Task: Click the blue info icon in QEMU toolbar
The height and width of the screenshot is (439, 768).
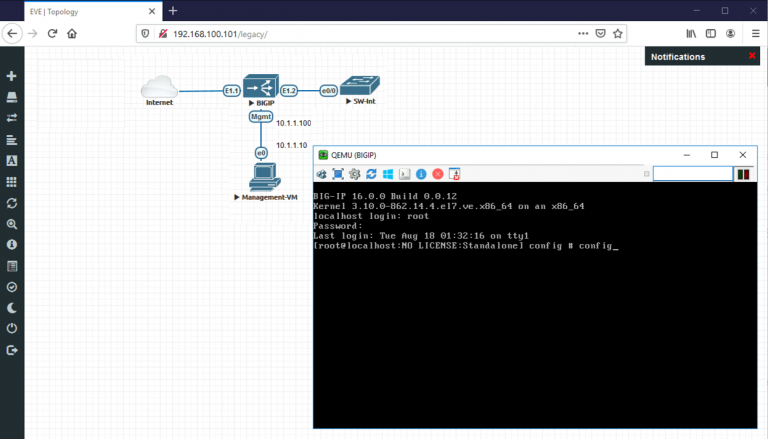Action: (421, 174)
